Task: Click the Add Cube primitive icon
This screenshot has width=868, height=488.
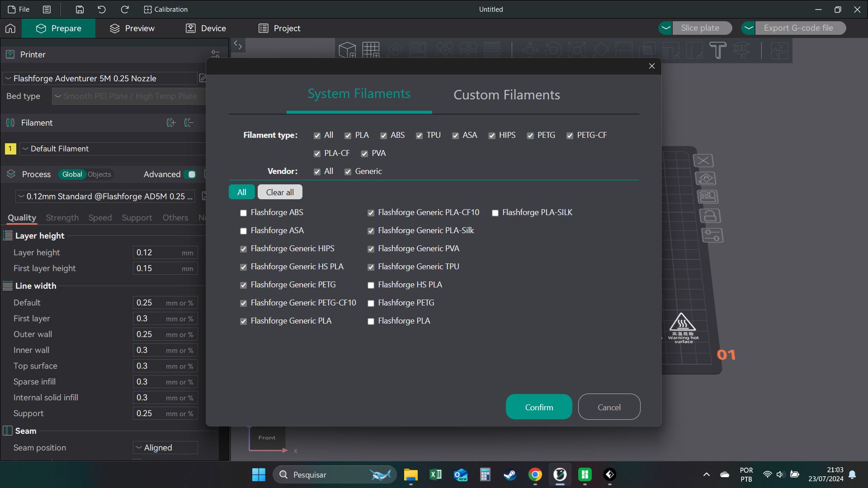Action: pos(347,50)
